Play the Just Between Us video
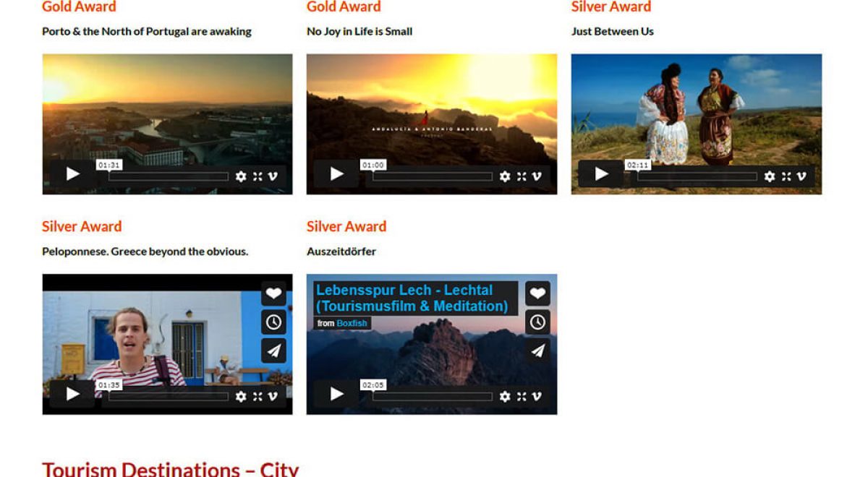 601,174
